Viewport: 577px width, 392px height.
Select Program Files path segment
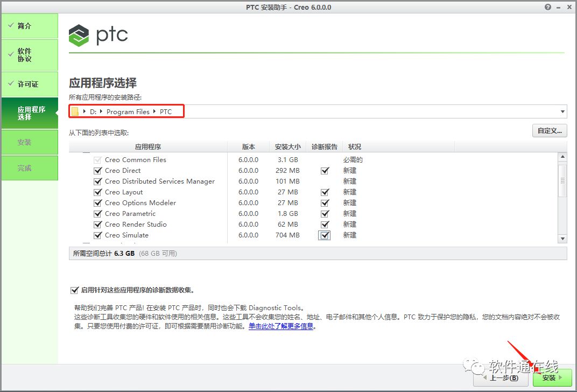(x=128, y=111)
